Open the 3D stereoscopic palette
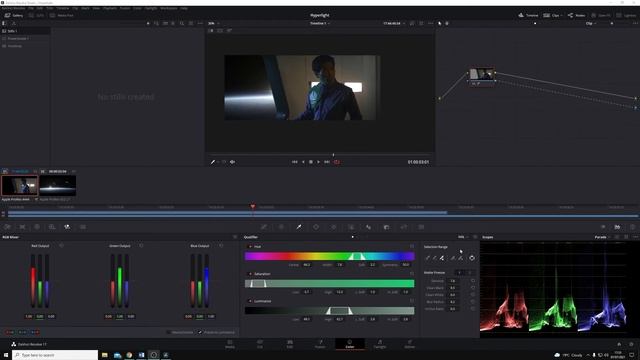Image resolution: width=640 pixels, height=360 pixels. pyautogui.click(x=421, y=227)
